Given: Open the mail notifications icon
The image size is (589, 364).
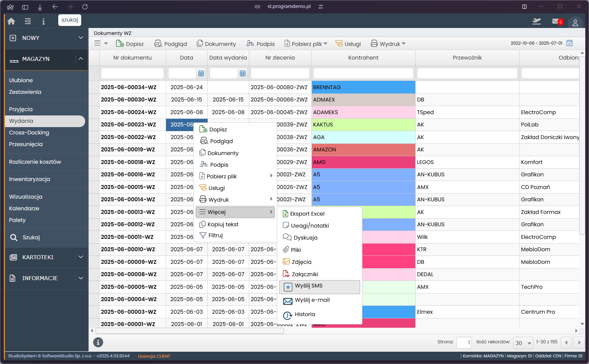Looking at the screenshot, I should click(556, 21).
